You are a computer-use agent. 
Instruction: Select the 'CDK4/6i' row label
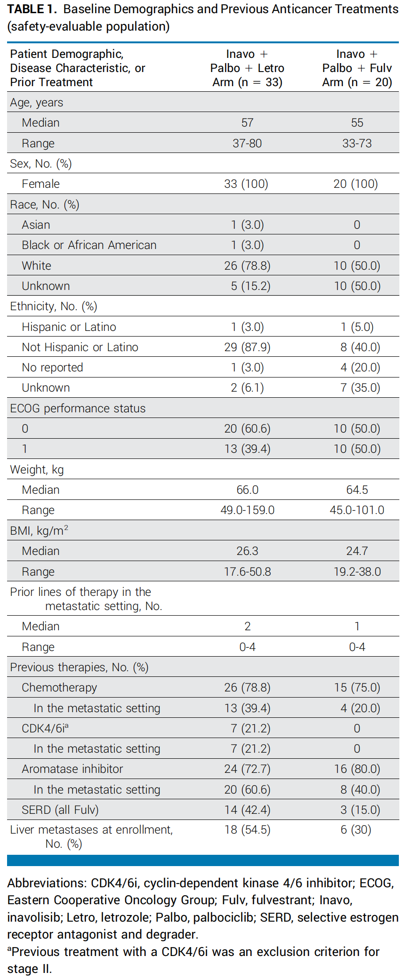(45, 729)
